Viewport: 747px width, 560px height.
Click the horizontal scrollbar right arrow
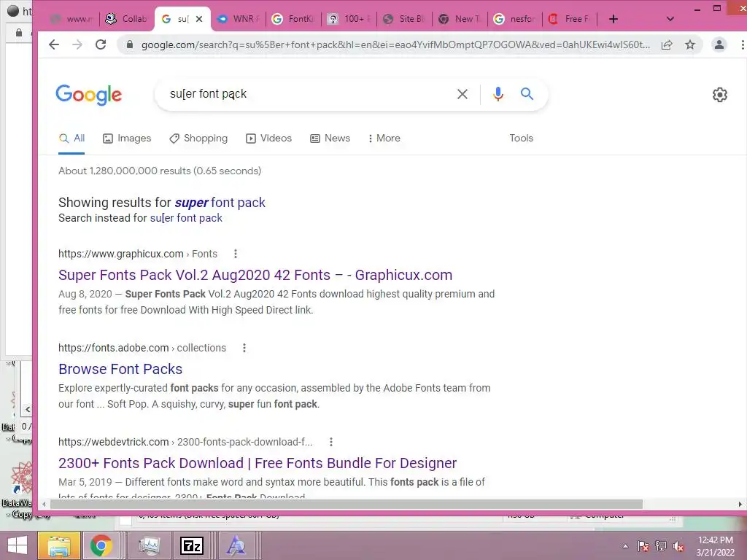740,505
